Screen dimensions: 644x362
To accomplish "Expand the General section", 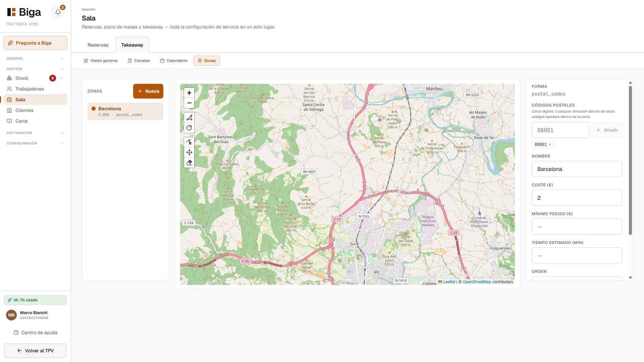I will 35,59.
